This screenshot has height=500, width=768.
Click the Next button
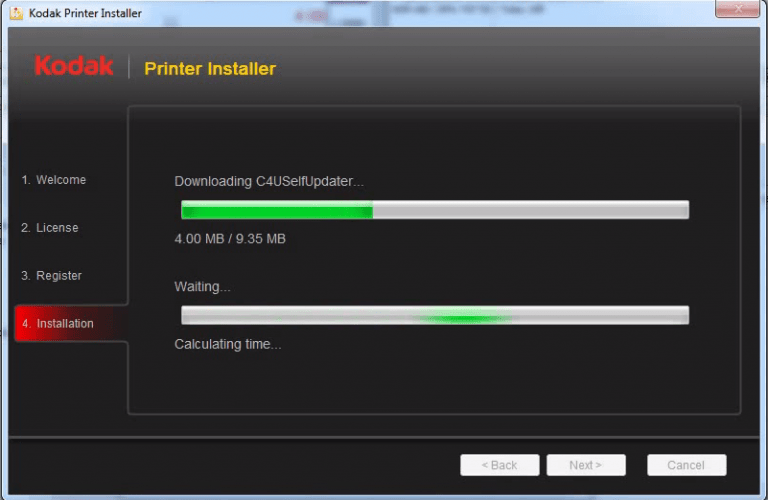point(586,465)
